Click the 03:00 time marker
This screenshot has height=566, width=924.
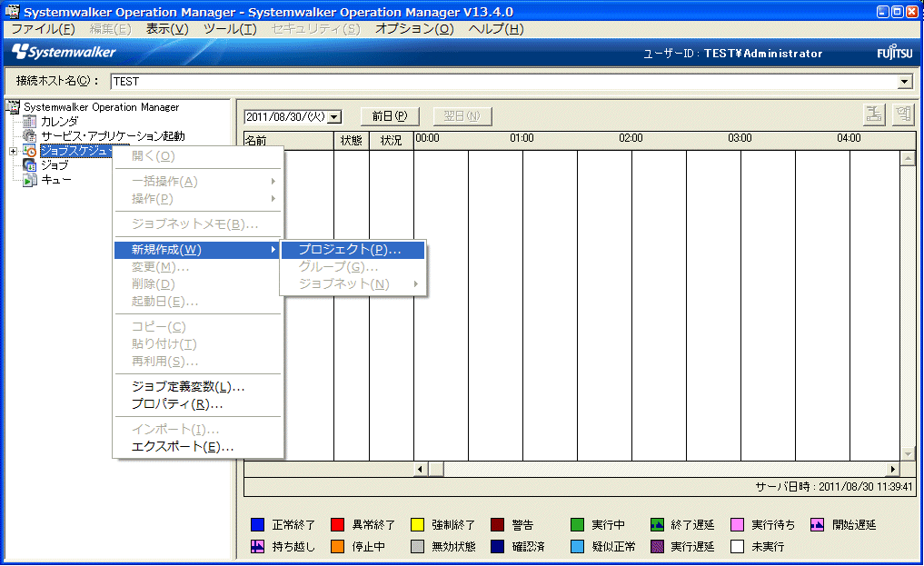click(x=740, y=138)
